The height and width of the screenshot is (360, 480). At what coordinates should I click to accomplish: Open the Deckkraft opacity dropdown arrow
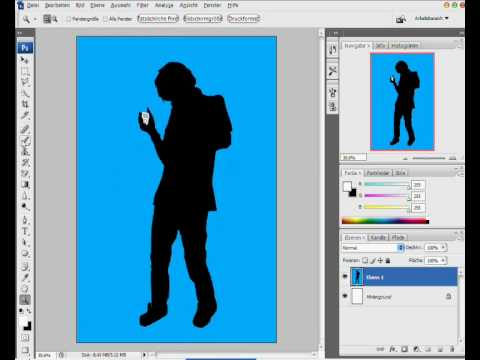point(443,247)
